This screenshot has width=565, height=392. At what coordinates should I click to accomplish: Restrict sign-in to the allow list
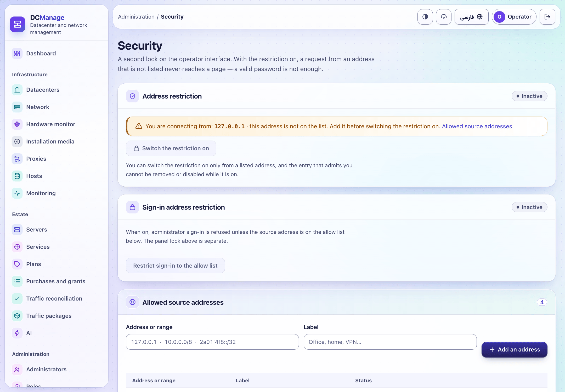(175, 266)
